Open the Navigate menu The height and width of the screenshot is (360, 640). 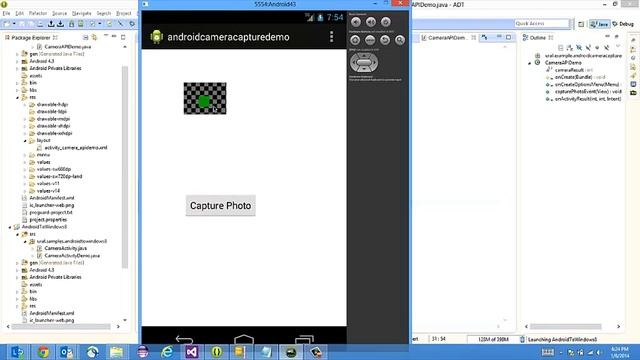click(x=82, y=13)
